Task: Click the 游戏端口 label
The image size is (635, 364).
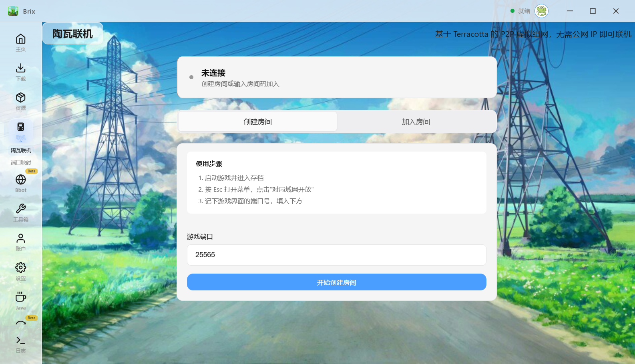Action: [x=200, y=237]
